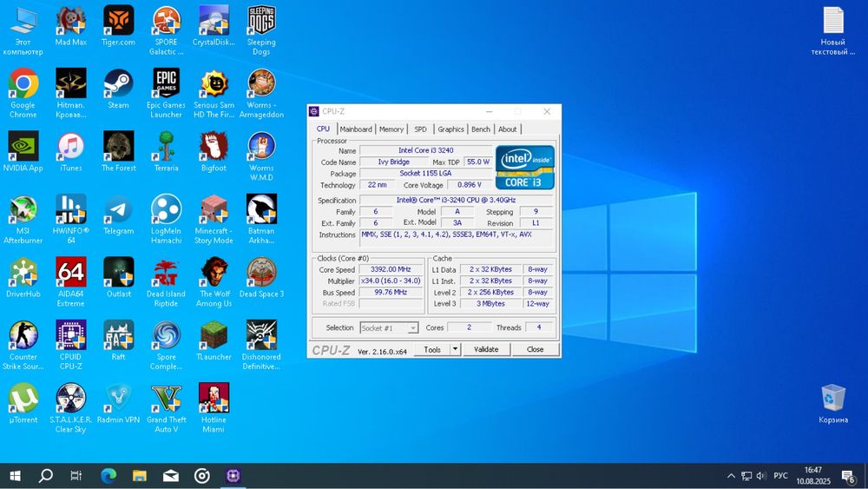The width and height of the screenshot is (868, 489).
Task: Open Epic Games Launcher icon
Action: 166,93
